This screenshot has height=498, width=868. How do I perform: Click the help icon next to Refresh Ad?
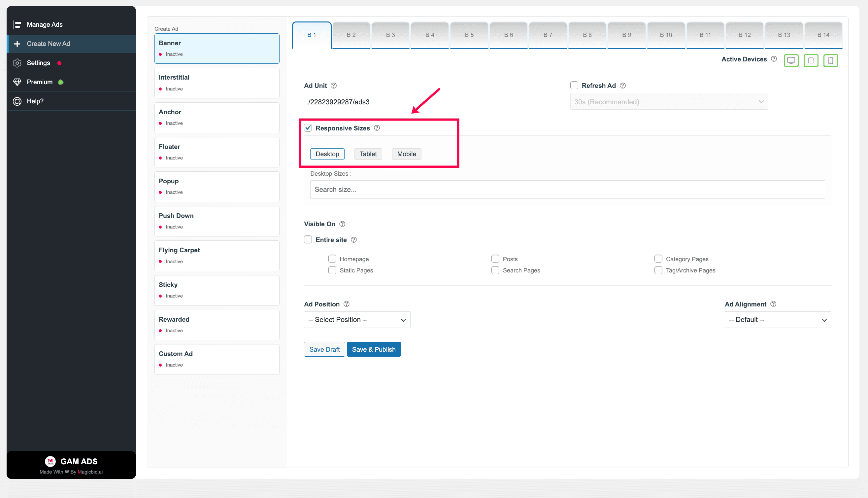[623, 86]
